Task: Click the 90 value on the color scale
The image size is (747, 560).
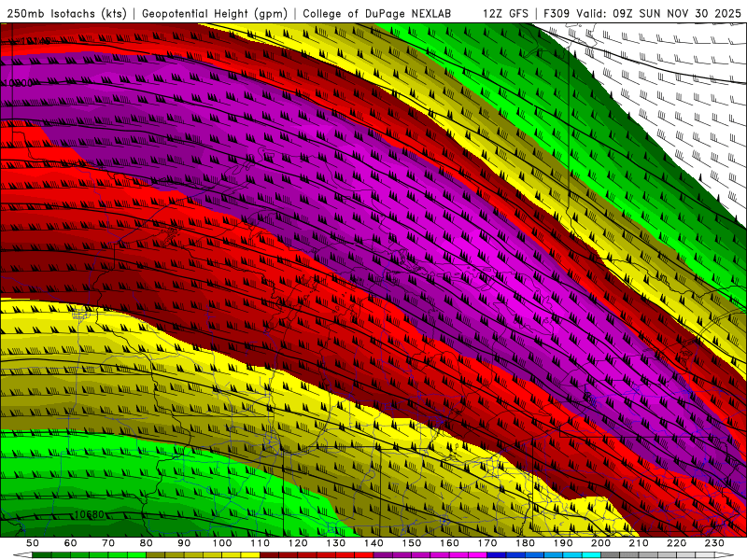Action: point(184,543)
